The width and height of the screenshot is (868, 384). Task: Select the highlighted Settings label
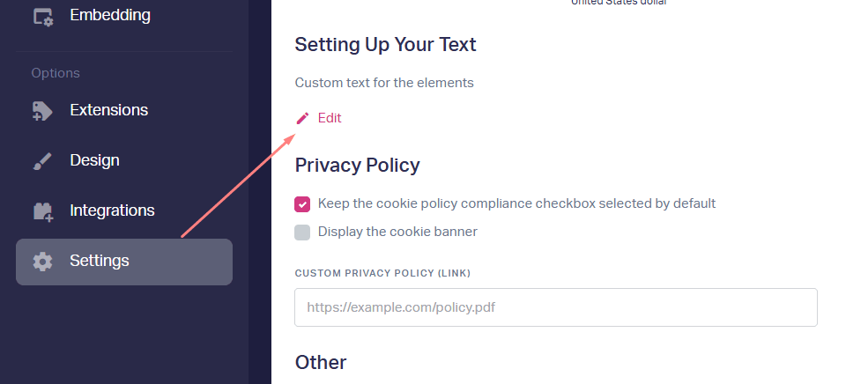pyautogui.click(x=100, y=261)
